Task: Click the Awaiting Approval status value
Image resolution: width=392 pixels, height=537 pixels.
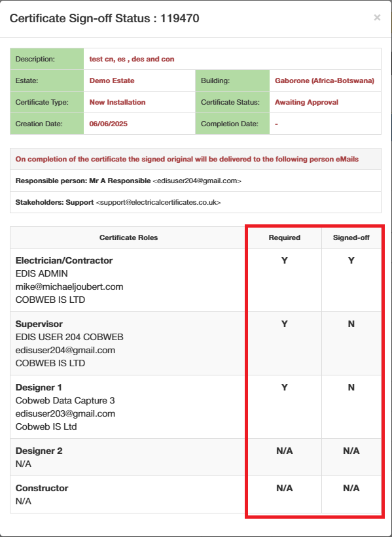Action: click(x=306, y=102)
